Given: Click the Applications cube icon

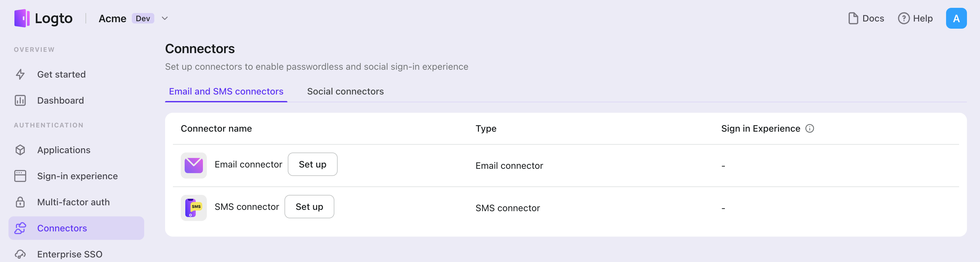Looking at the screenshot, I should (20, 150).
